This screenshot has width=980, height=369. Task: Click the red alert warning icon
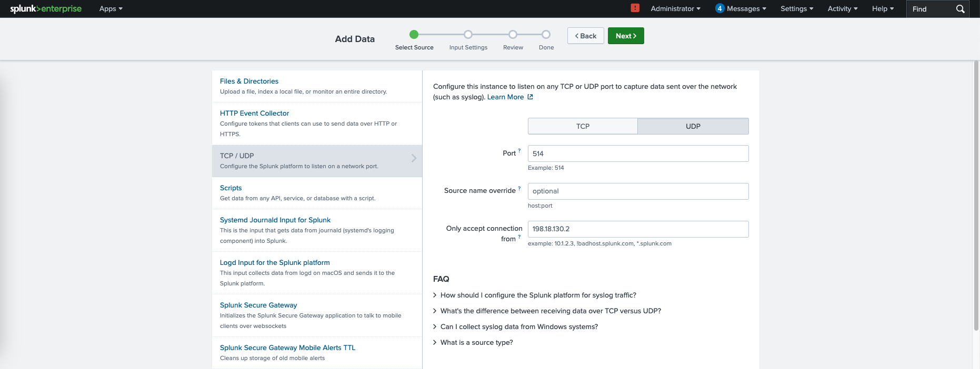(635, 8)
